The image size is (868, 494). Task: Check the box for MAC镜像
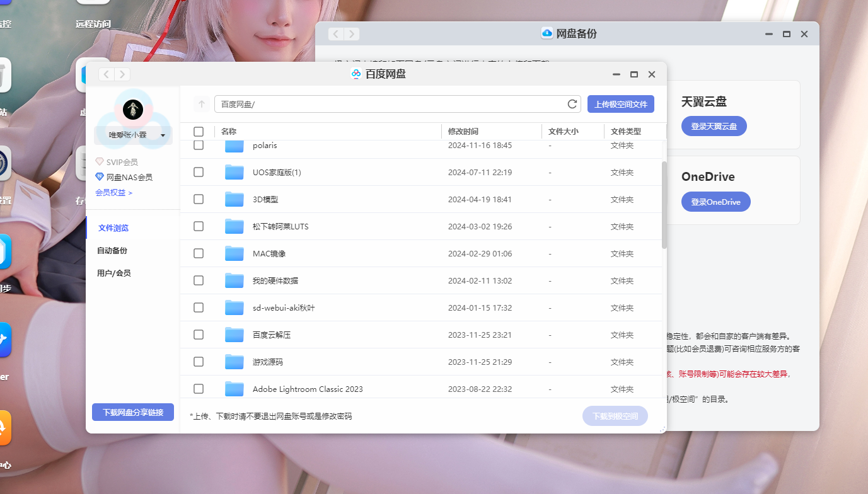point(199,253)
